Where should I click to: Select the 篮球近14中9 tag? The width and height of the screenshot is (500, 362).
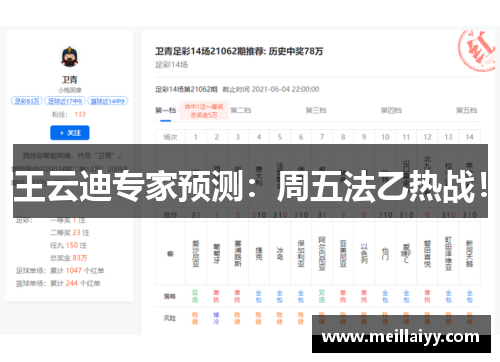[x=108, y=101]
